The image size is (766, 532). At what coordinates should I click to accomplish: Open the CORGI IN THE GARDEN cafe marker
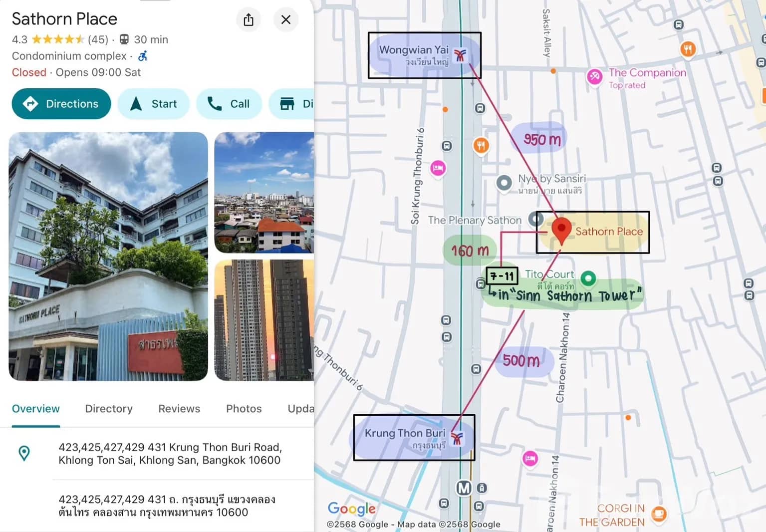coord(659,513)
